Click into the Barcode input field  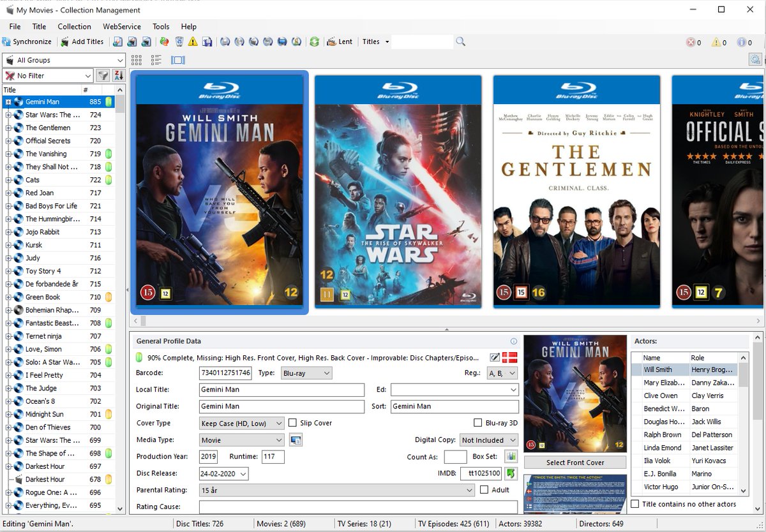226,373
